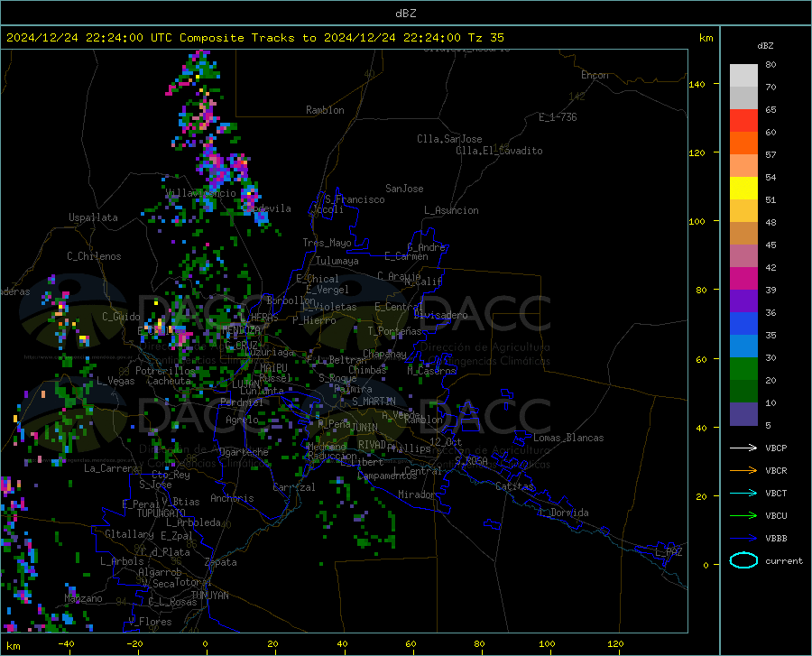The image size is (812, 656).
Task: Click the 'C_Chilenos' map label
Action: click(94, 256)
